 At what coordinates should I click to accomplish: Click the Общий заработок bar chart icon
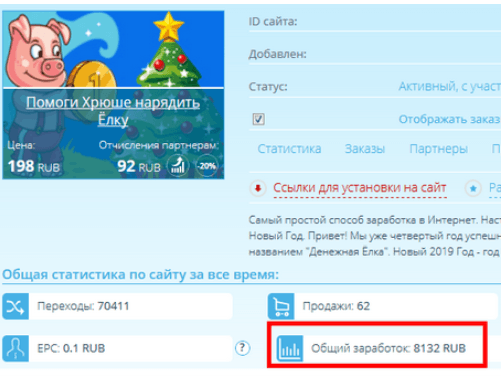tap(290, 348)
